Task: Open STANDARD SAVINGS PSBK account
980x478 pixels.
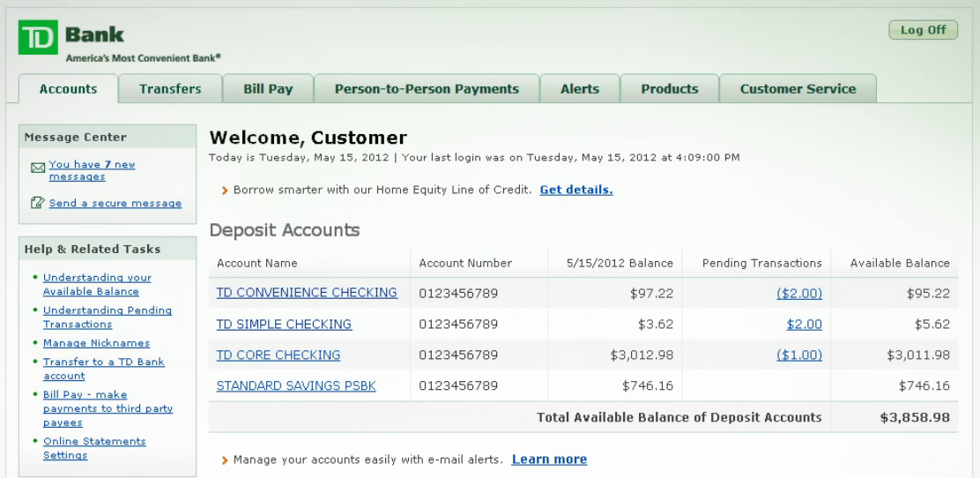Action: (x=296, y=385)
